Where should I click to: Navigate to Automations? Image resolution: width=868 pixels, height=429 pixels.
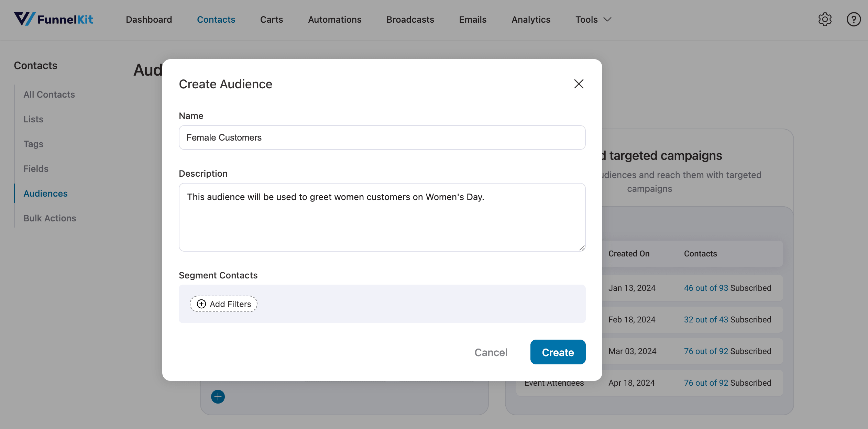335,20
